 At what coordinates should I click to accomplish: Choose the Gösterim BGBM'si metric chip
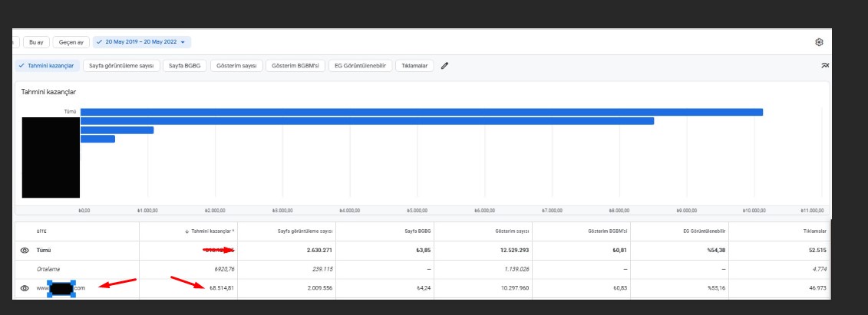pos(295,66)
